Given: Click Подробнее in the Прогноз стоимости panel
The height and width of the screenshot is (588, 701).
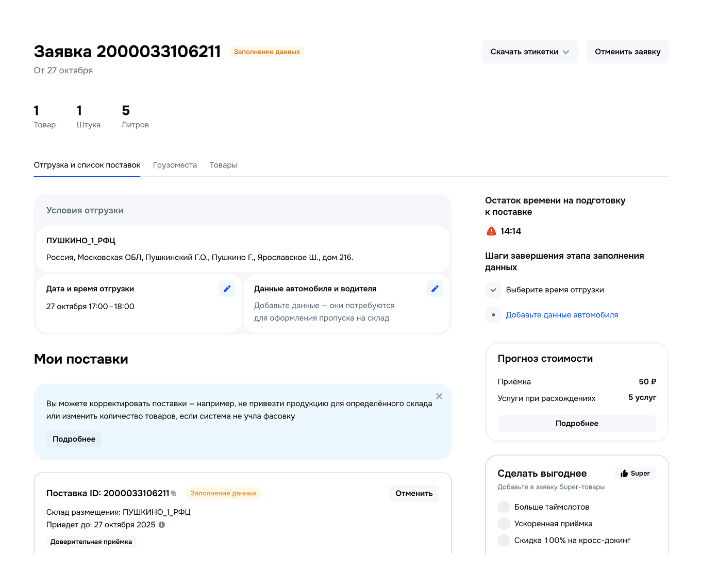Looking at the screenshot, I should tap(577, 423).
